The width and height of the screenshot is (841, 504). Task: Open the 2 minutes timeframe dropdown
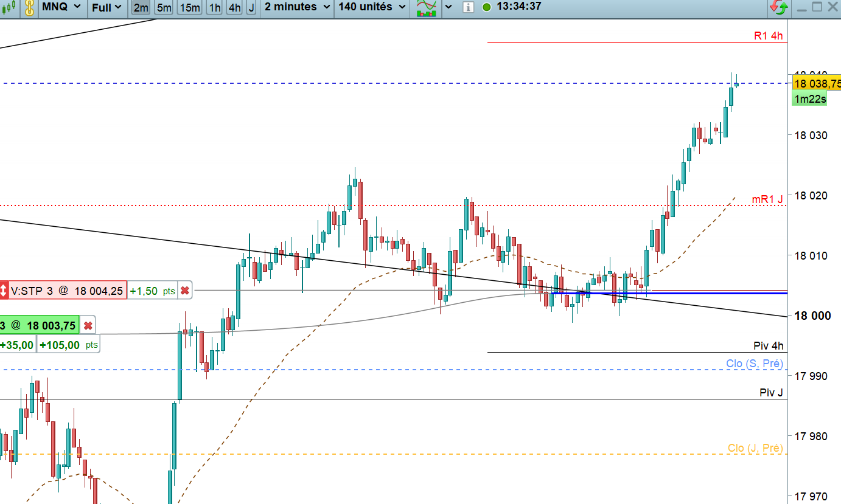[298, 7]
